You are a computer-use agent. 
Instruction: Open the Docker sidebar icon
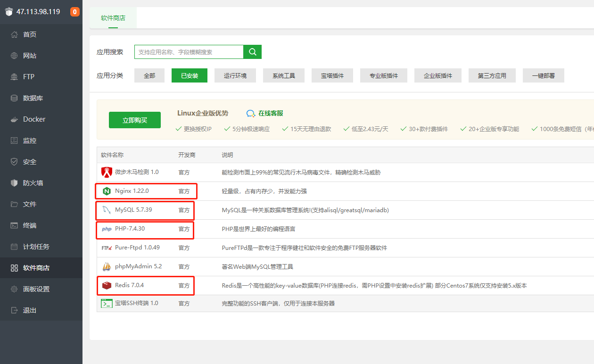click(14, 119)
